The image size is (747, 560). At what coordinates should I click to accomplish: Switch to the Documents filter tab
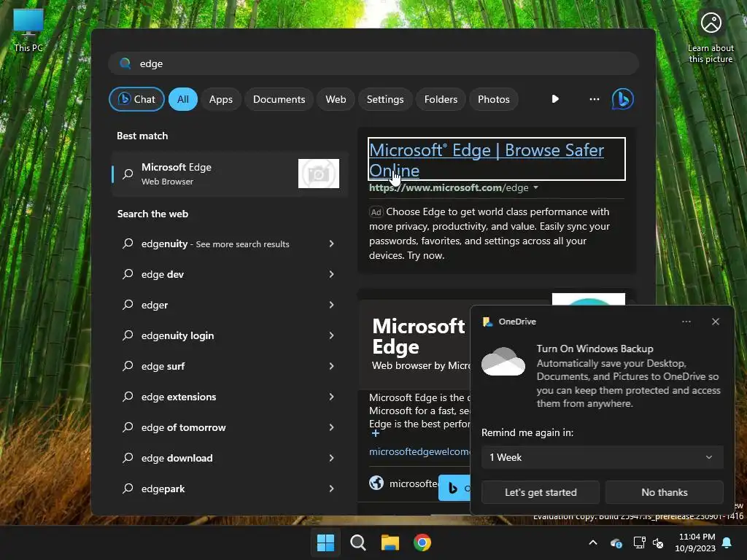(279, 99)
